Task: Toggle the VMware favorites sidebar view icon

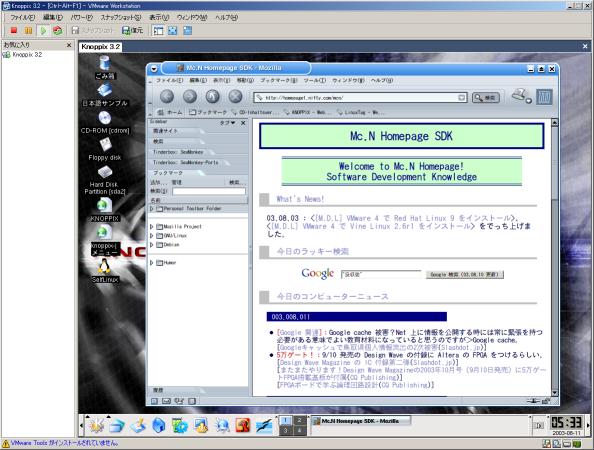Action: pyautogui.click(x=158, y=30)
